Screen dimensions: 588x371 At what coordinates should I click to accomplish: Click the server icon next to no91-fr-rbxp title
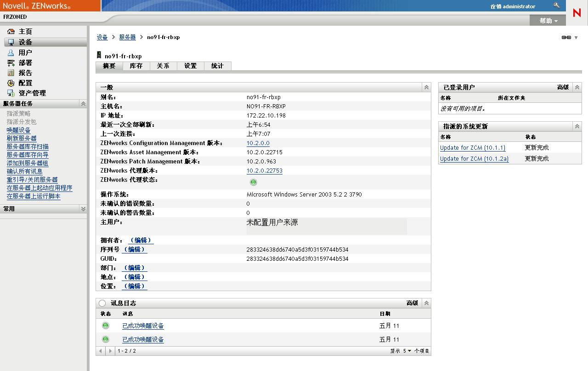click(x=99, y=55)
